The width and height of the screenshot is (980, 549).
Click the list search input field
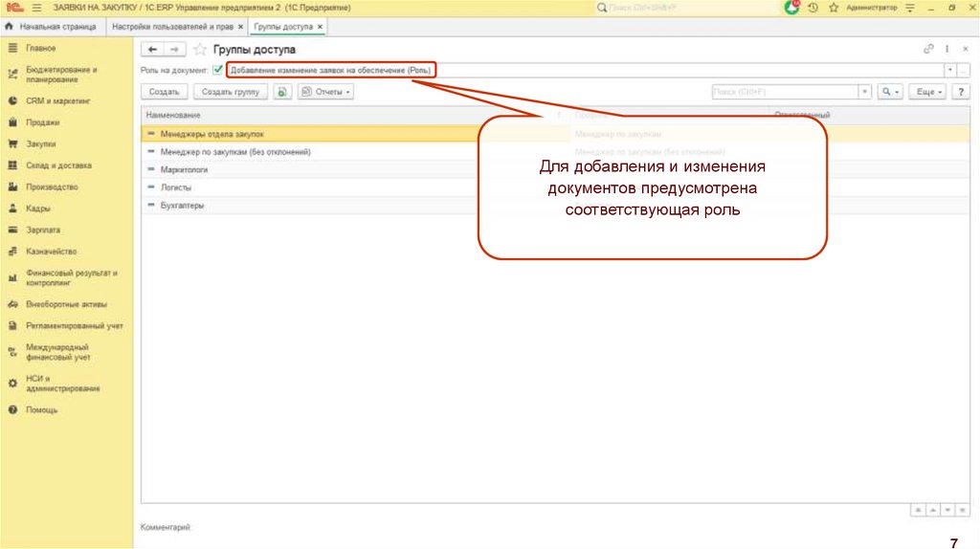click(x=784, y=92)
